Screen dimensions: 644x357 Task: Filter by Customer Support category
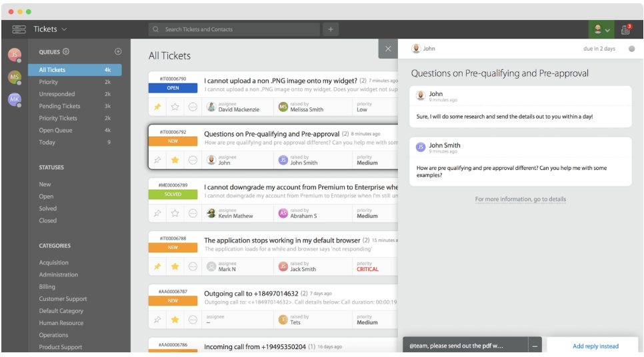pos(63,299)
